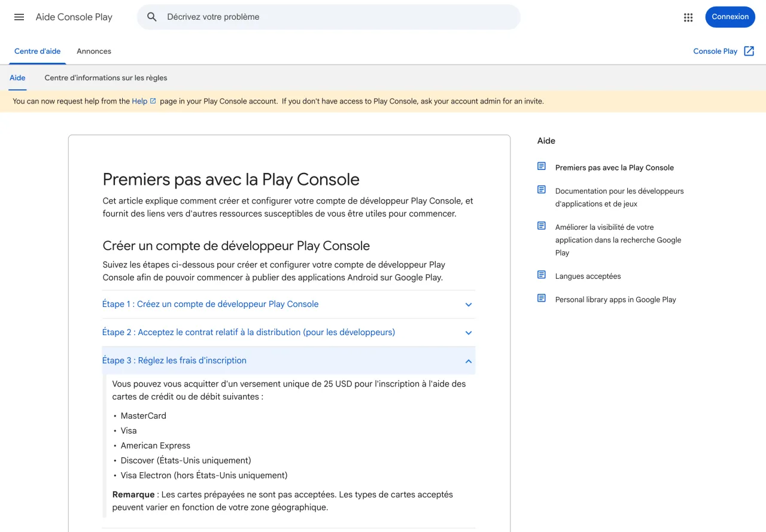Click Discover (États-Unis uniquement) list item
The height and width of the screenshot is (532, 766).
click(186, 460)
